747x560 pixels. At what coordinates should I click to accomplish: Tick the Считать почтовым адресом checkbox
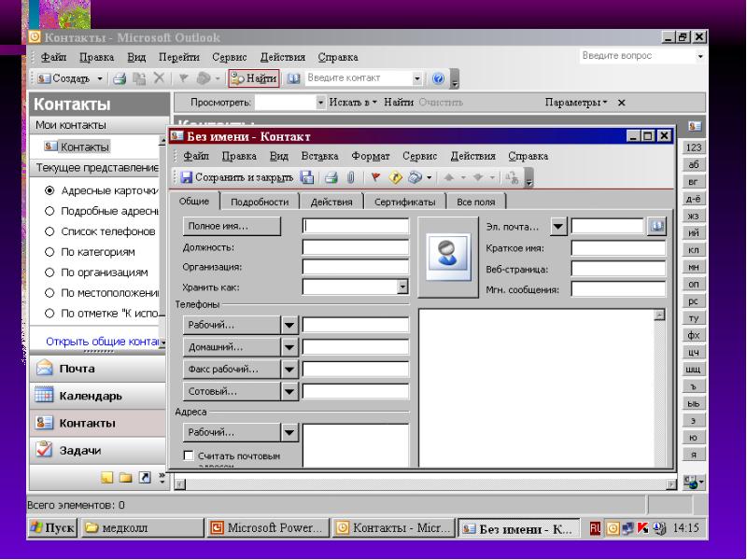189,455
